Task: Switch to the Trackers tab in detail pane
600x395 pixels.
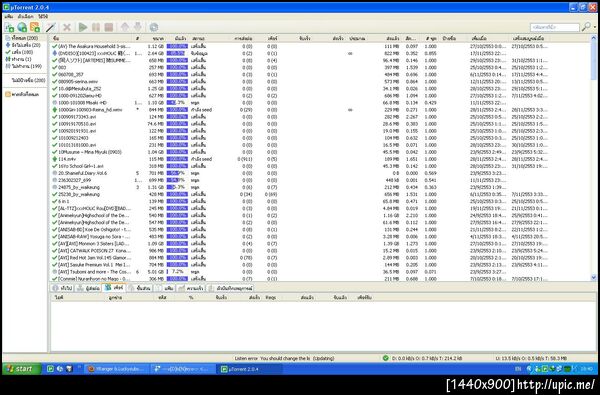Action: pos(88,288)
